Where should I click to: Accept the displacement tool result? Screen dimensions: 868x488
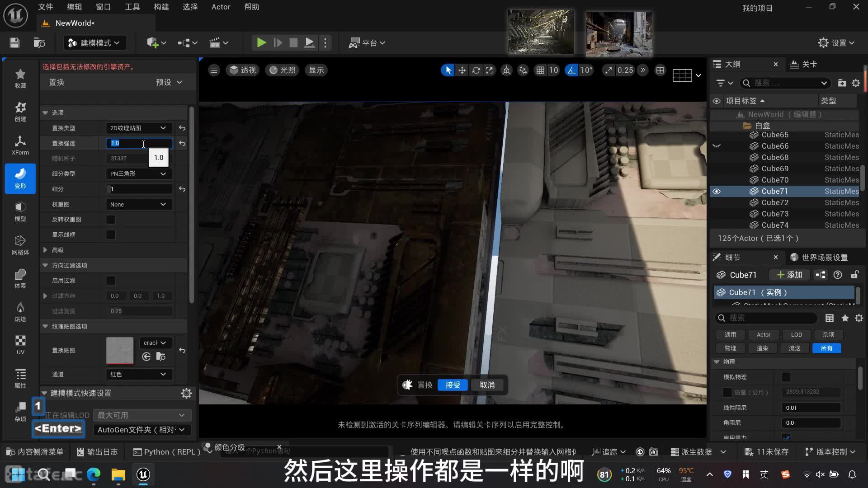tap(453, 385)
